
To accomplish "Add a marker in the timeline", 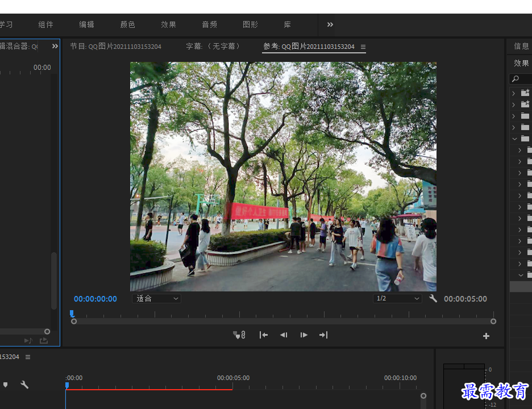I will click(6, 385).
